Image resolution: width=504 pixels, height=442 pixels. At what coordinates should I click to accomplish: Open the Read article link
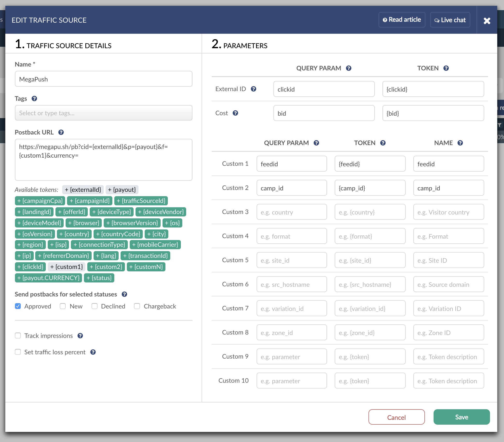pos(402,20)
